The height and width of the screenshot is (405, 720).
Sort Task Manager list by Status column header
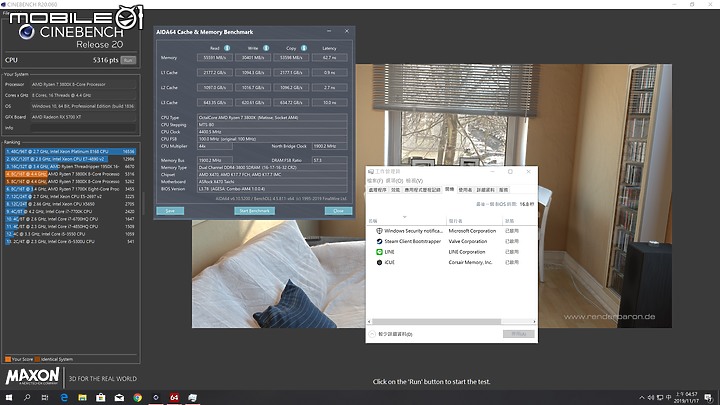pyautogui.click(x=519, y=220)
